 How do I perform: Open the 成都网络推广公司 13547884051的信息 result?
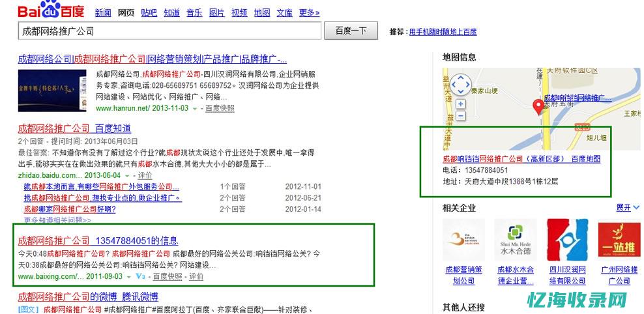click(x=98, y=240)
